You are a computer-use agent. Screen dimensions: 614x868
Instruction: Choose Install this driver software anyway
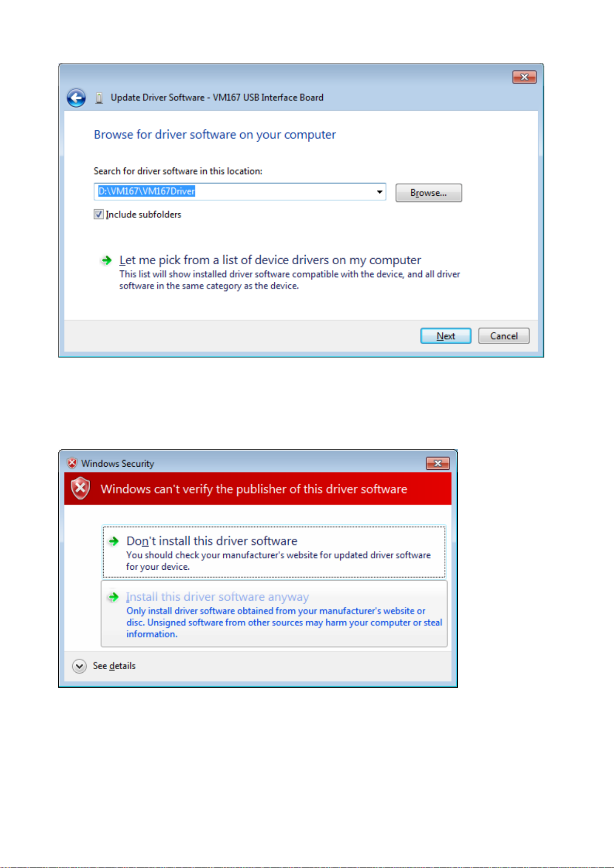click(x=274, y=614)
